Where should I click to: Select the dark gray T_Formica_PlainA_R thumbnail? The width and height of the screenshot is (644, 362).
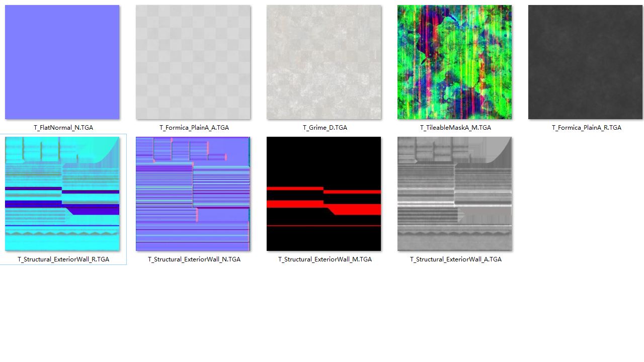point(586,62)
